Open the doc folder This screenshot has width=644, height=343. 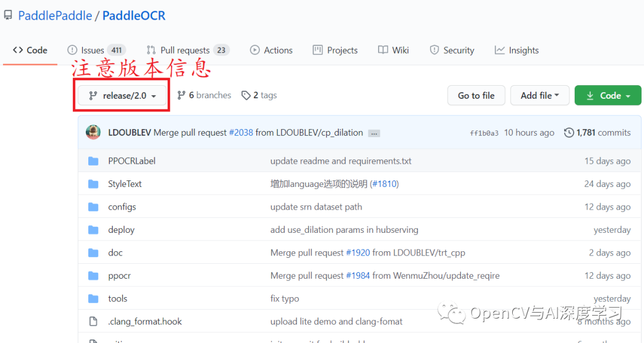[x=116, y=252]
